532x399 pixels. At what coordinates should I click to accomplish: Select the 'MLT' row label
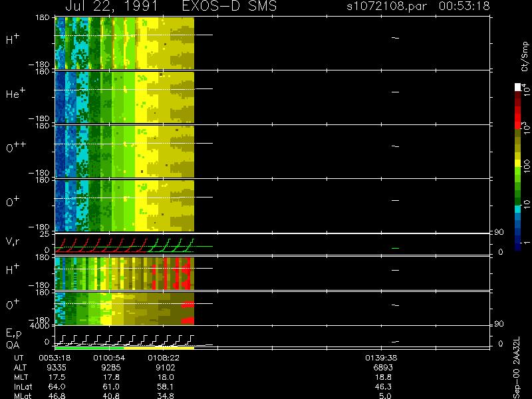coord(21,377)
